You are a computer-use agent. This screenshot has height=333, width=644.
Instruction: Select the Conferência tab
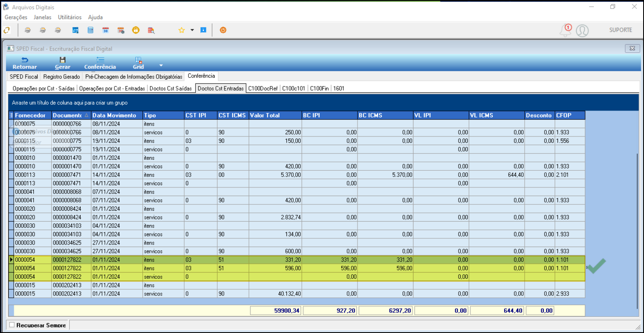pyautogui.click(x=201, y=76)
